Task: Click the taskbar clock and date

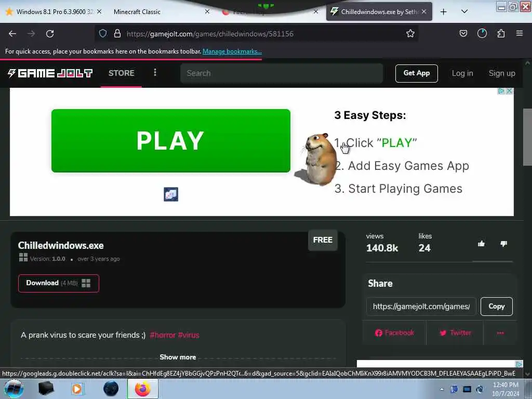Action: click(x=506, y=389)
